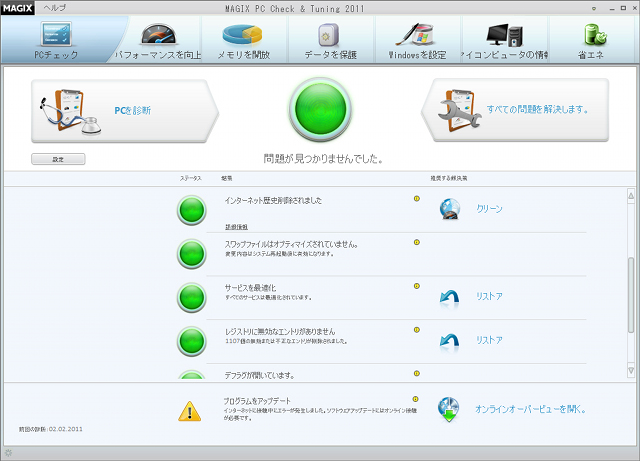Go to Windowsを設定 tab
Viewport: 640px width, 461px height.
(417, 40)
